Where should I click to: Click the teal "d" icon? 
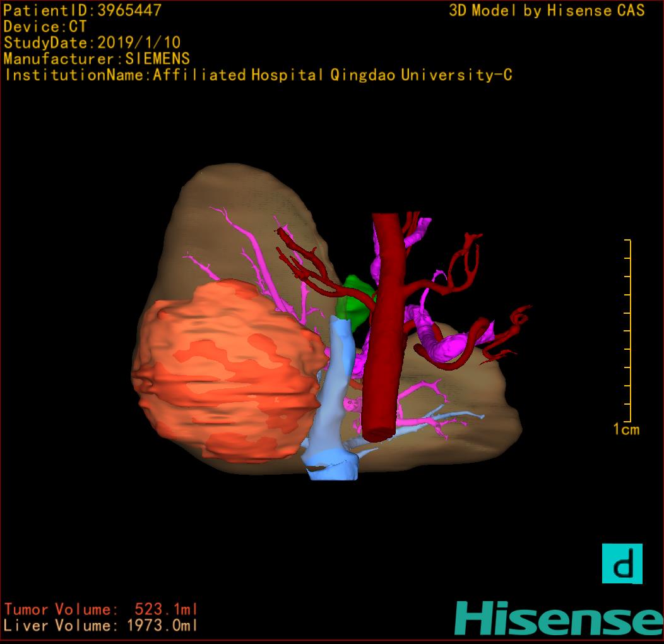pyautogui.click(x=622, y=563)
